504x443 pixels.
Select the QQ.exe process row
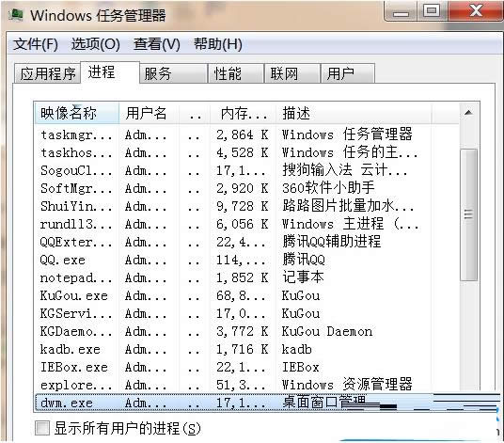coord(247,260)
